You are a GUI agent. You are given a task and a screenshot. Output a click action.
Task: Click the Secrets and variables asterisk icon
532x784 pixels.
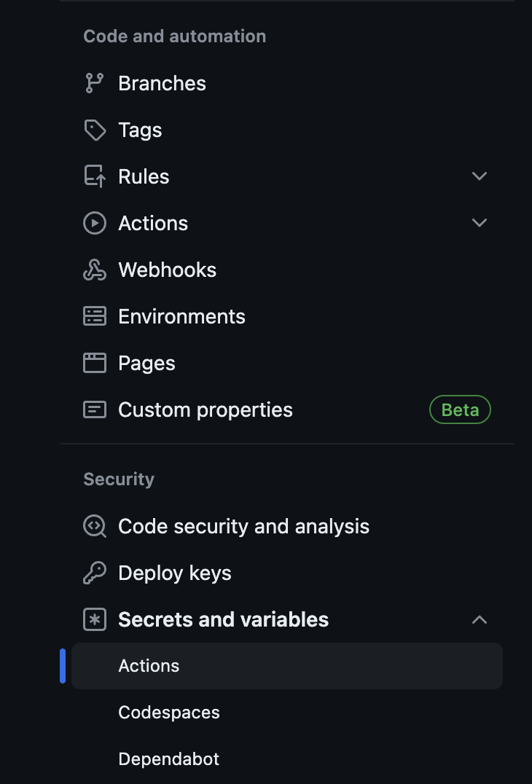pos(95,619)
